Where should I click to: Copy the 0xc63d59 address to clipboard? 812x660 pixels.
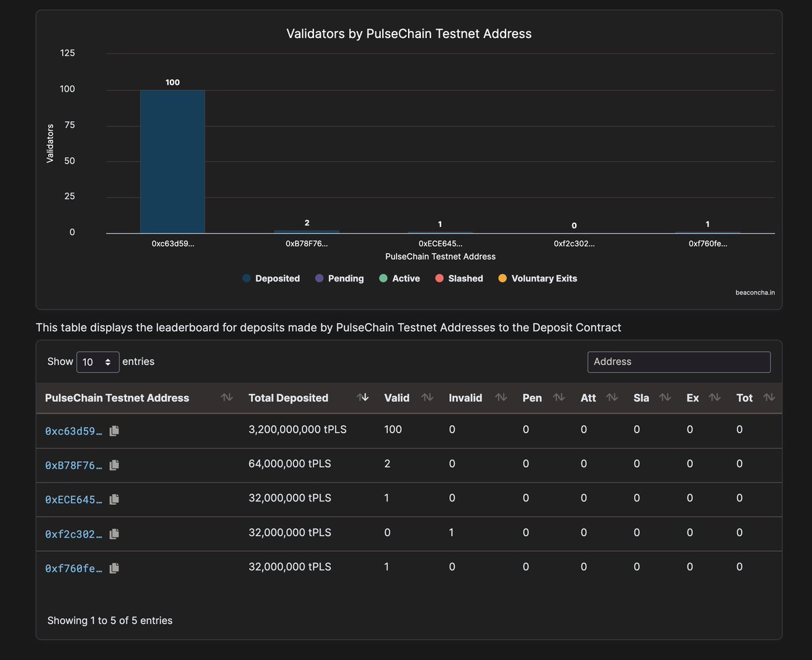tap(114, 431)
